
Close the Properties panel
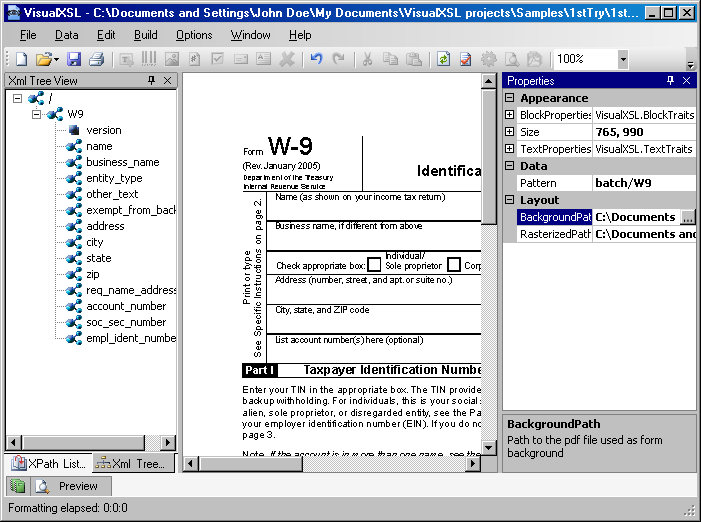[x=686, y=80]
